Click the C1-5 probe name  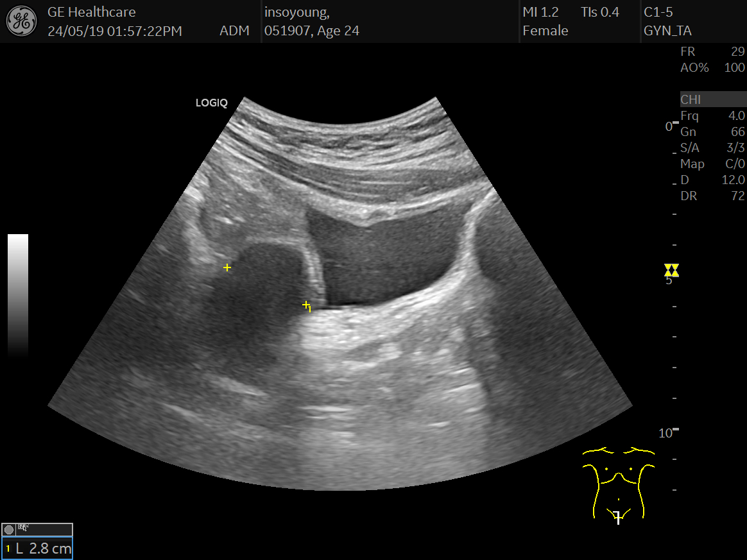click(658, 12)
